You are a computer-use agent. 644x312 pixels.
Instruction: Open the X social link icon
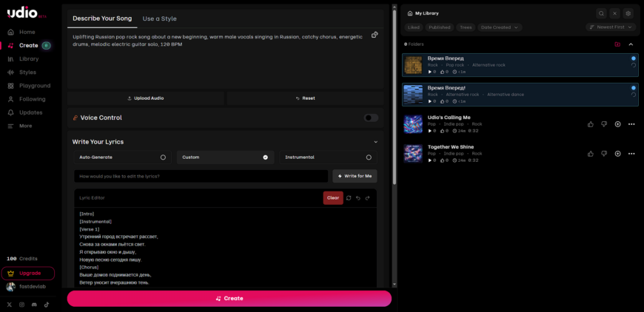[x=10, y=305]
